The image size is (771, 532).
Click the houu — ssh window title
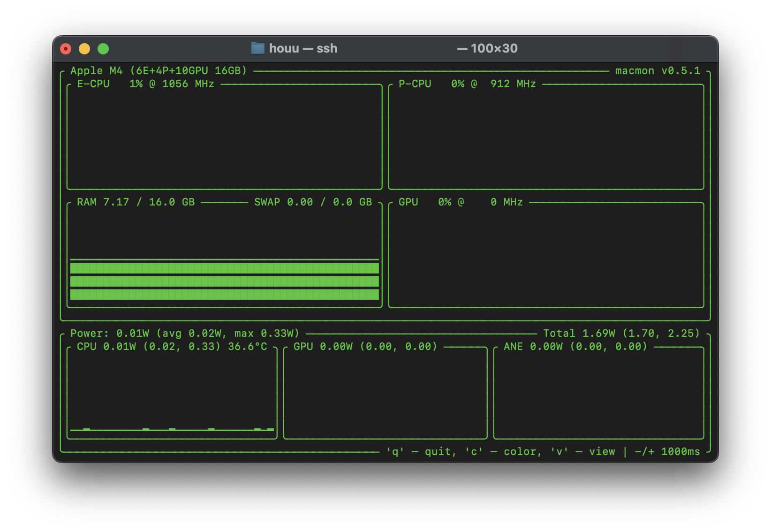click(302, 48)
